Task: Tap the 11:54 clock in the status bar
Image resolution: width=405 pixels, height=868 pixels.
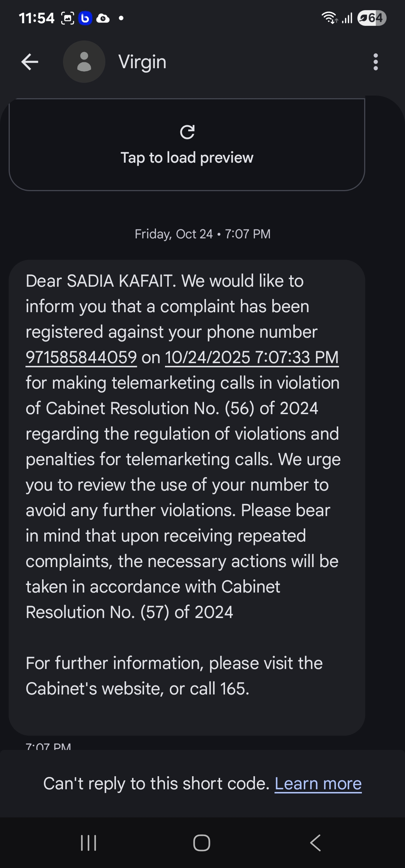Action: 36,18
